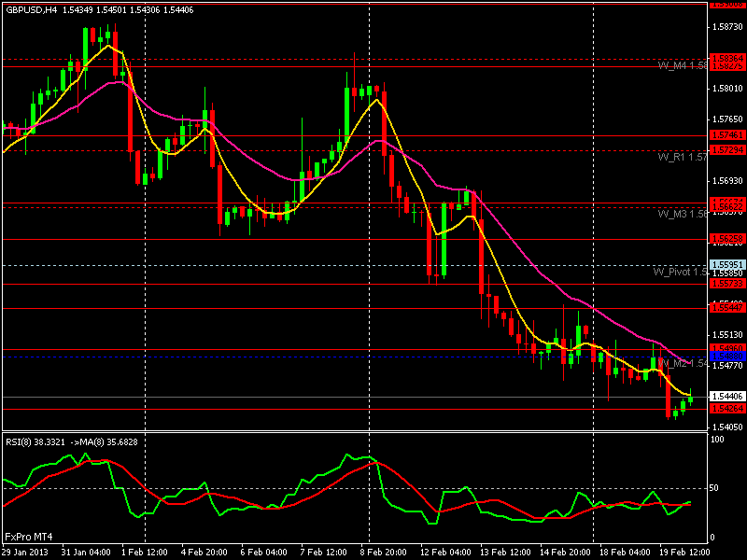Click the 12 Feb 04:00 time label

click(445, 553)
